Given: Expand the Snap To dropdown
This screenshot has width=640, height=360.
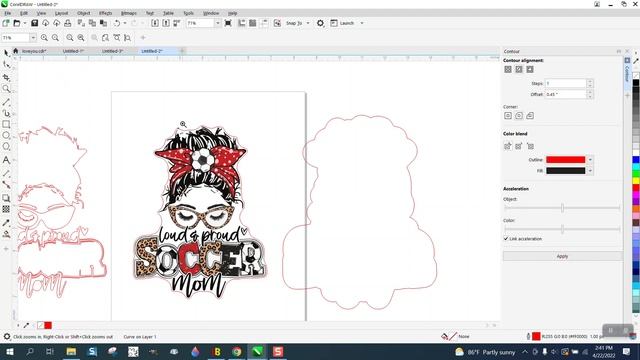Looking at the screenshot, I should coord(308,23).
